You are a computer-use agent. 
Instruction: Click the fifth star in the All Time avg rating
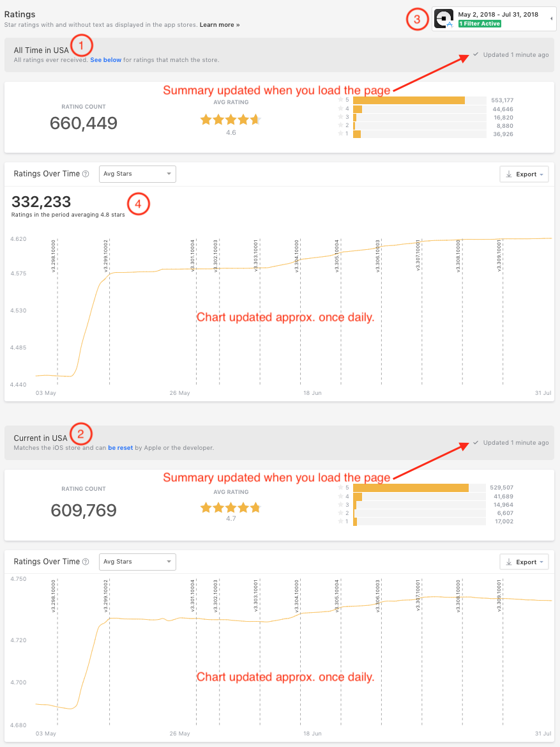coord(254,119)
